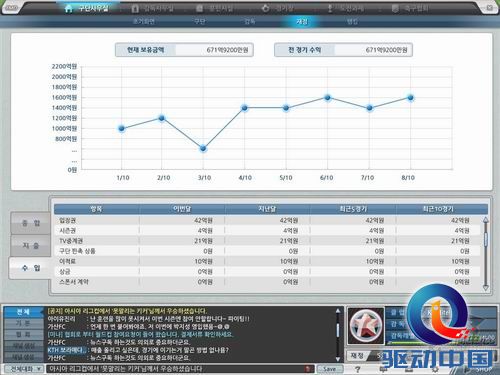The width and height of the screenshot is (500, 375).
Task: Select the chart data point at 6/10
Action: pos(327,98)
